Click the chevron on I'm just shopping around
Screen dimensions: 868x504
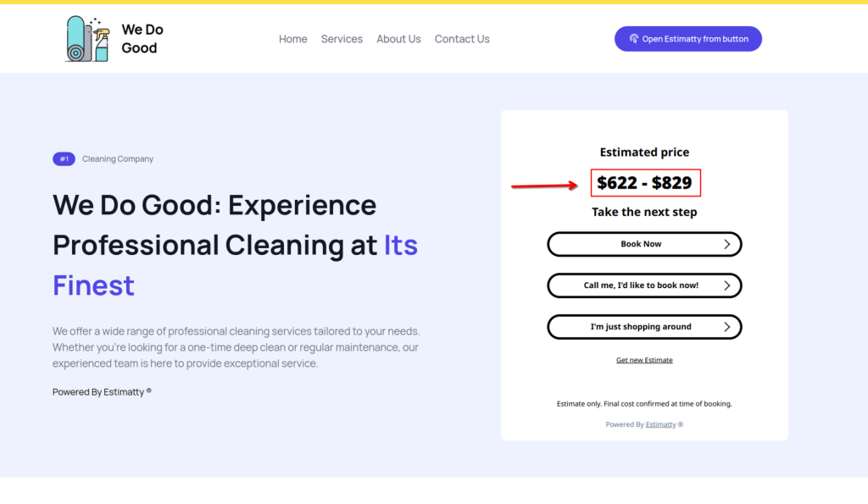coord(726,327)
